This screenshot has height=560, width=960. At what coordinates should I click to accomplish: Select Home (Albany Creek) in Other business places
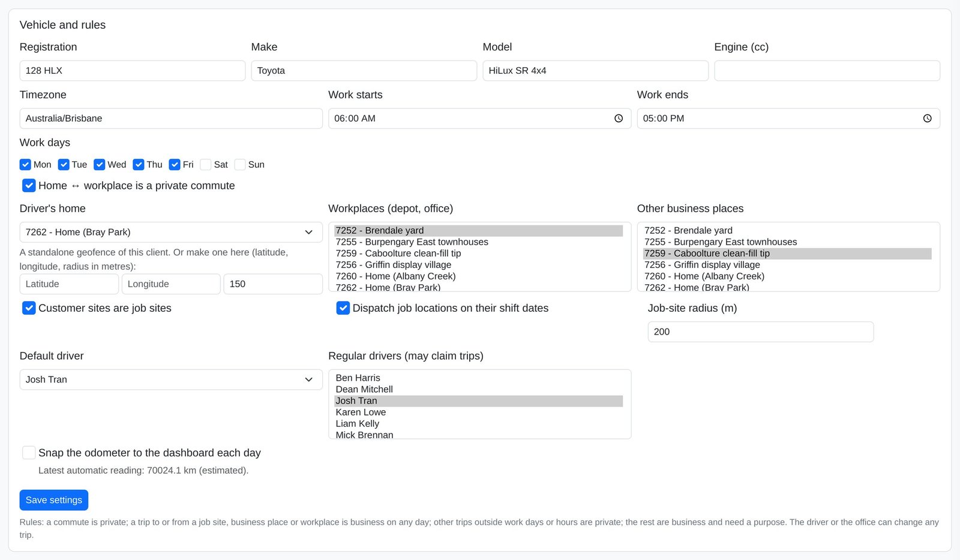[x=787, y=276]
